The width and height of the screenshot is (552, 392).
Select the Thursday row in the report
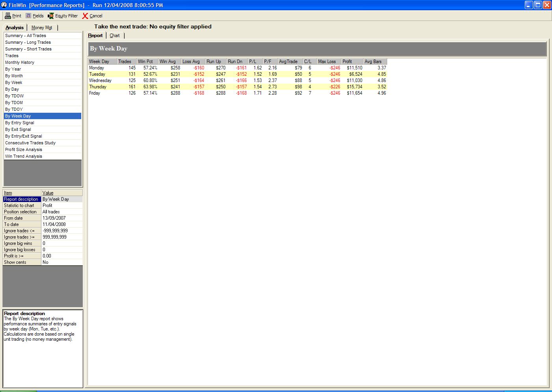(237, 87)
